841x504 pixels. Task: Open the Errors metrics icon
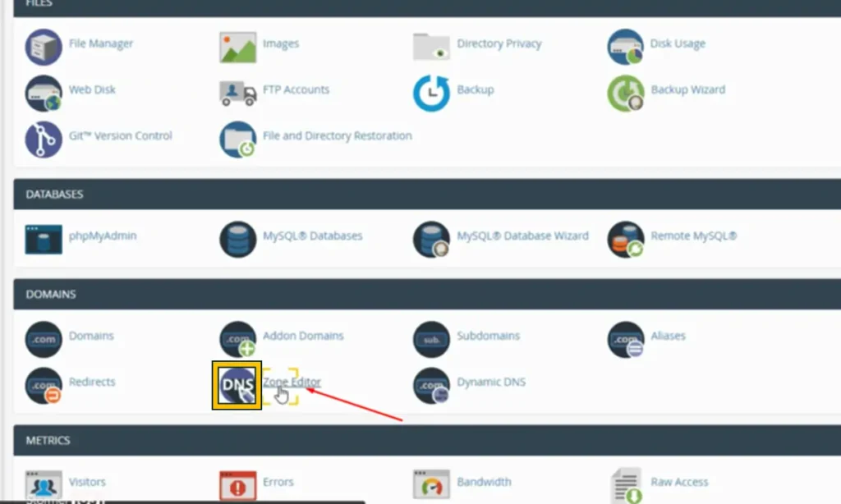coord(237,484)
